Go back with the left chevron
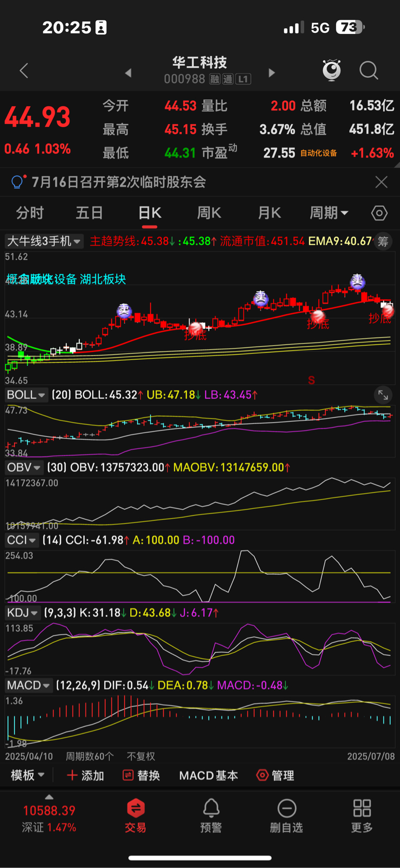The height and width of the screenshot is (868, 400). point(24,71)
